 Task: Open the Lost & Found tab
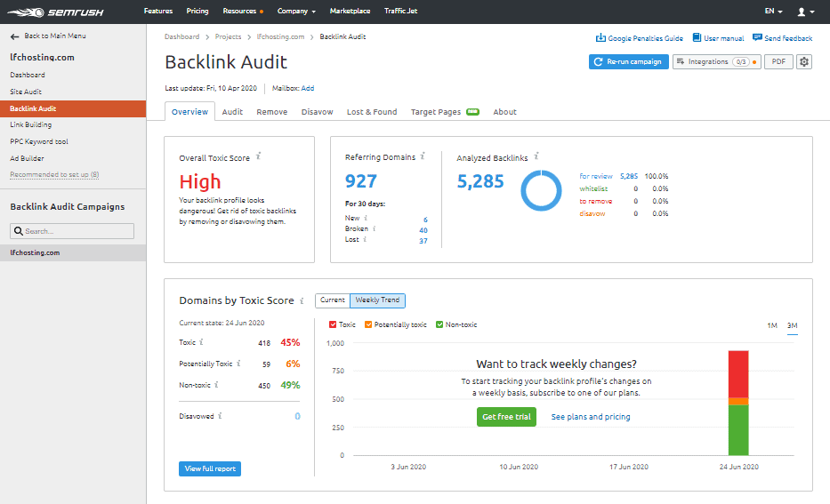tap(372, 112)
